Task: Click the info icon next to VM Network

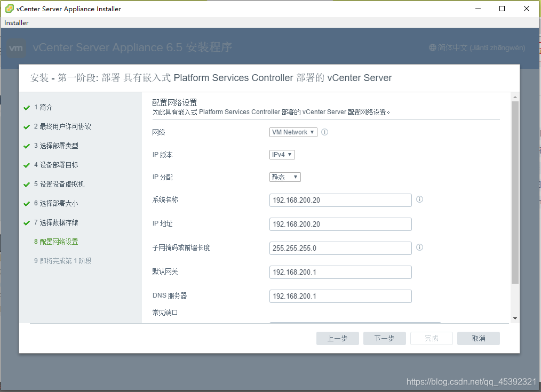Action: (x=325, y=132)
